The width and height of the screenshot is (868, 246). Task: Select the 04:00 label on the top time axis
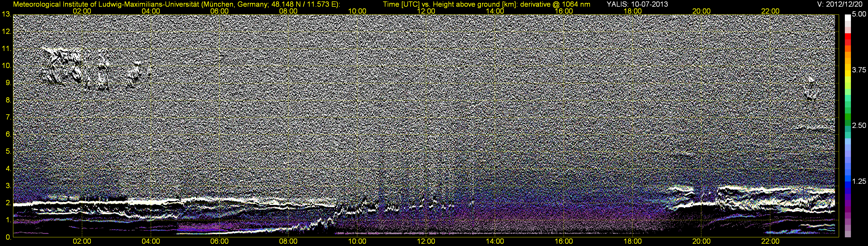click(x=151, y=11)
